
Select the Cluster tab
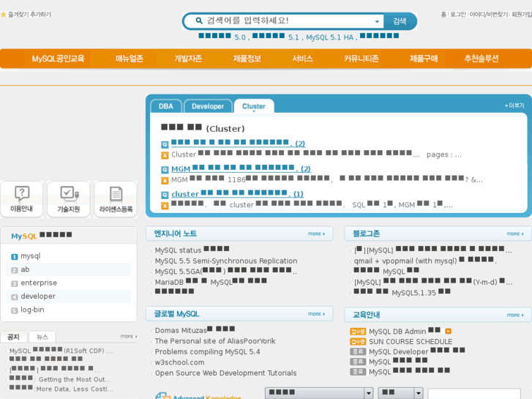point(254,106)
